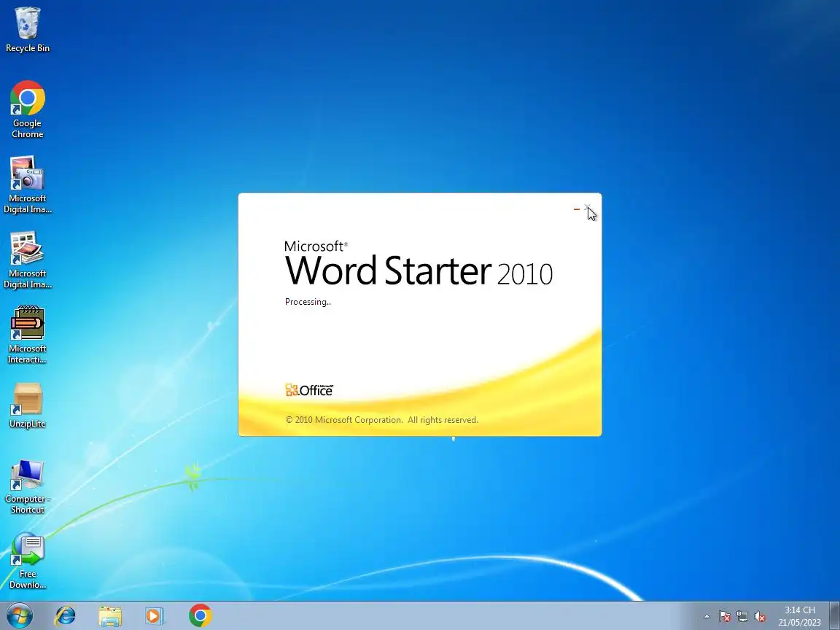The image size is (840, 630).
Task: Select the Microsoft Digital Image camera icon
Action: coord(27,184)
